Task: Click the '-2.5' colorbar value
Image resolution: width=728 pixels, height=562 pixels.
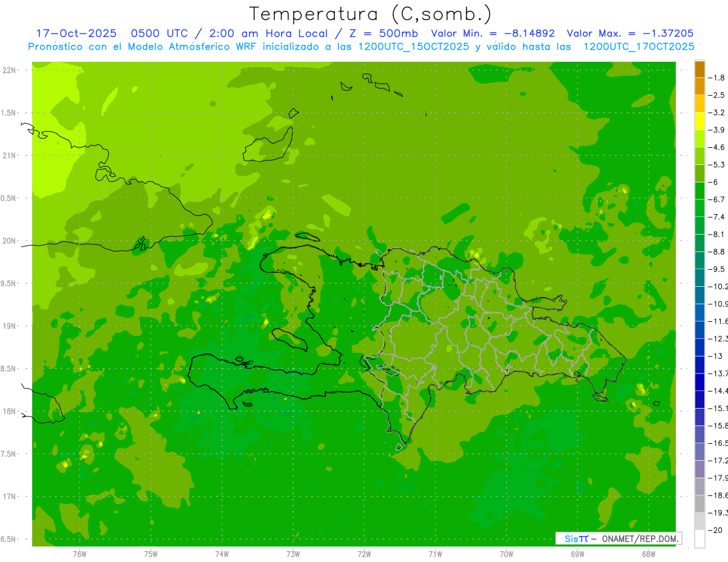Action: (718, 95)
